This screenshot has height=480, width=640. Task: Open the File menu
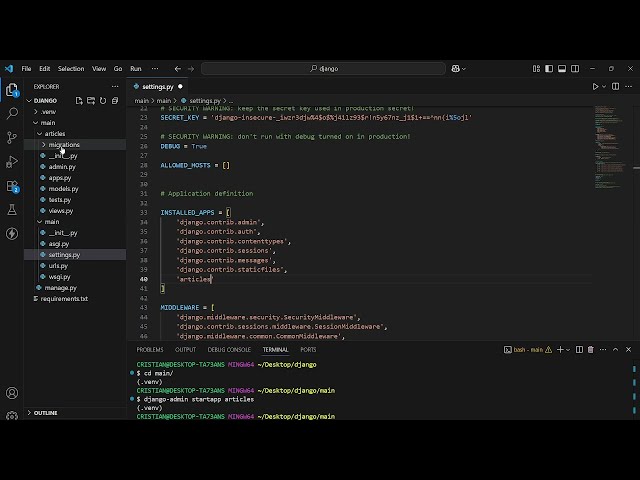pyautogui.click(x=26, y=69)
